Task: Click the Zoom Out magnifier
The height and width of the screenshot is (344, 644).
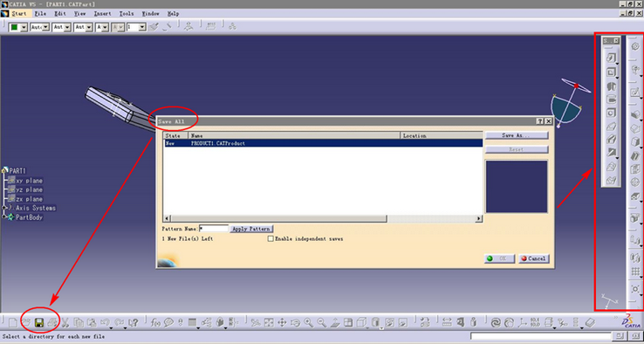Action: [322, 323]
